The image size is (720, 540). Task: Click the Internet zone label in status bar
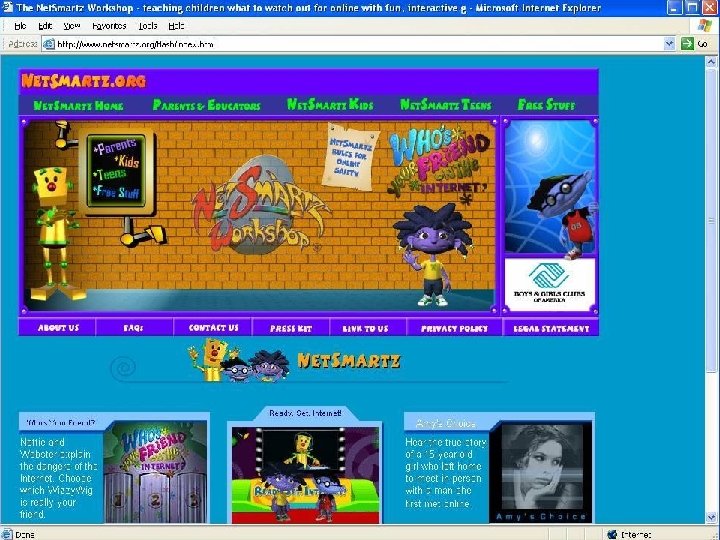click(x=636, y=534)
